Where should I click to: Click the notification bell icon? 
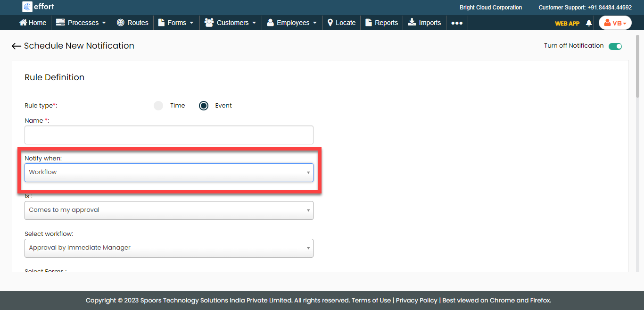589,23
